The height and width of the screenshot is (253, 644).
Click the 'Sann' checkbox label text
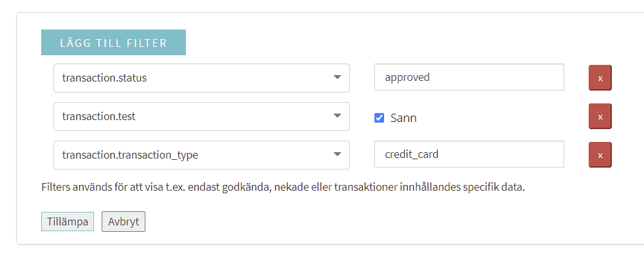click(x=403, y=118)
